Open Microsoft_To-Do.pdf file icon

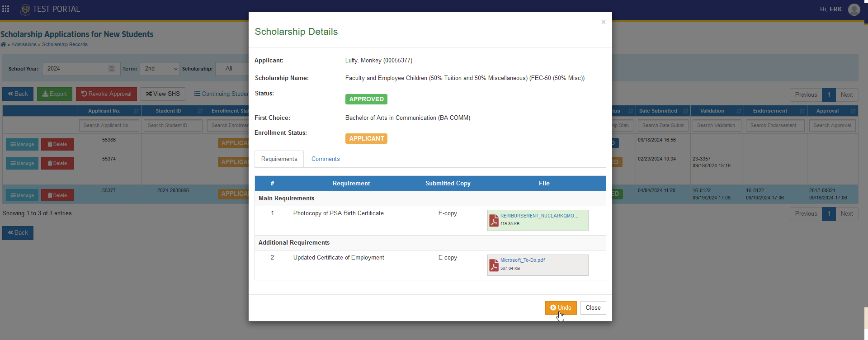tap(494, 264)
